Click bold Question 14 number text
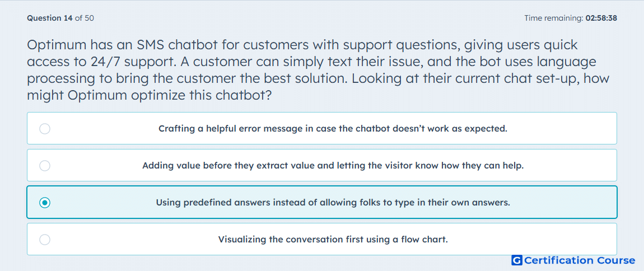Image resolution: width=644 pixels, height=271 pixels. (50, 18)
